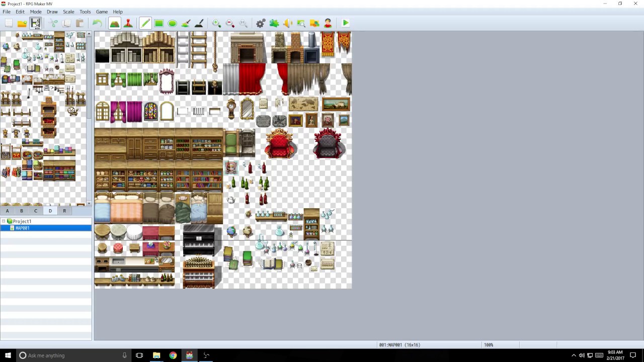Select the Rectangle drawing tool
Viewport: 644px width, 362px height.
tap(159, 23)
